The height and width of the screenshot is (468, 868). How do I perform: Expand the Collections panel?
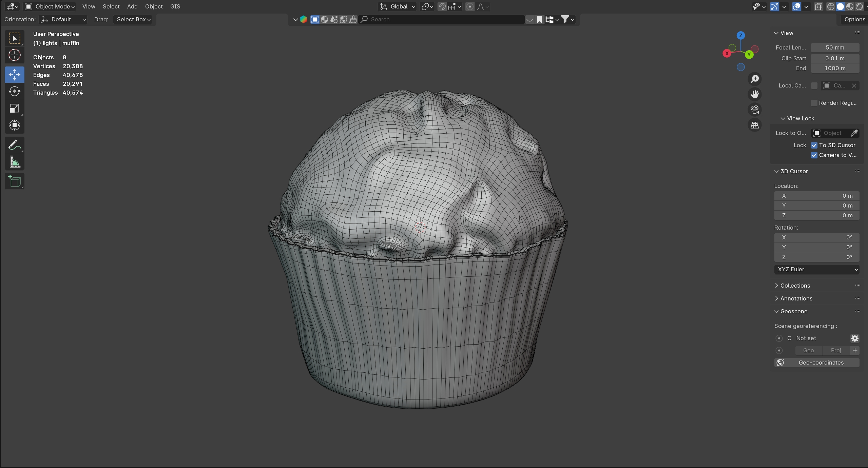[795, 286]
